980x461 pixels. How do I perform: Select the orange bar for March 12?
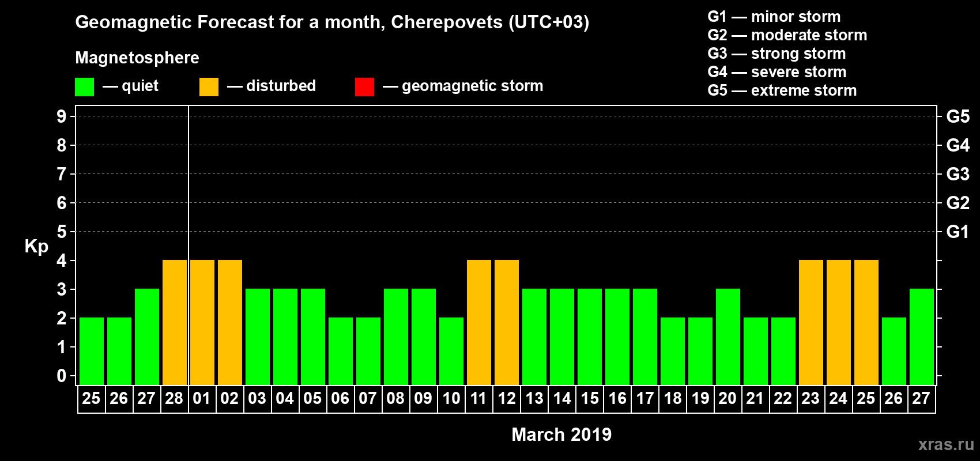tap(507, 322)
